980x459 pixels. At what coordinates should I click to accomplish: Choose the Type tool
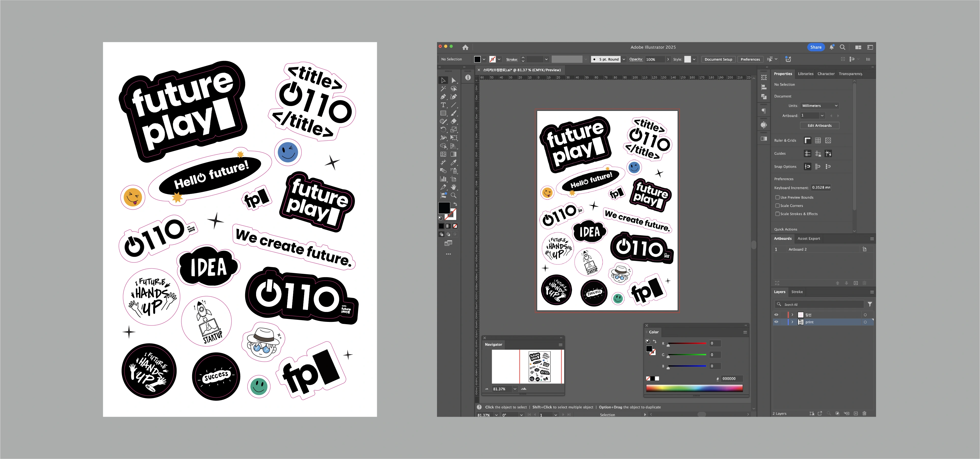click(x=443, y=105)
